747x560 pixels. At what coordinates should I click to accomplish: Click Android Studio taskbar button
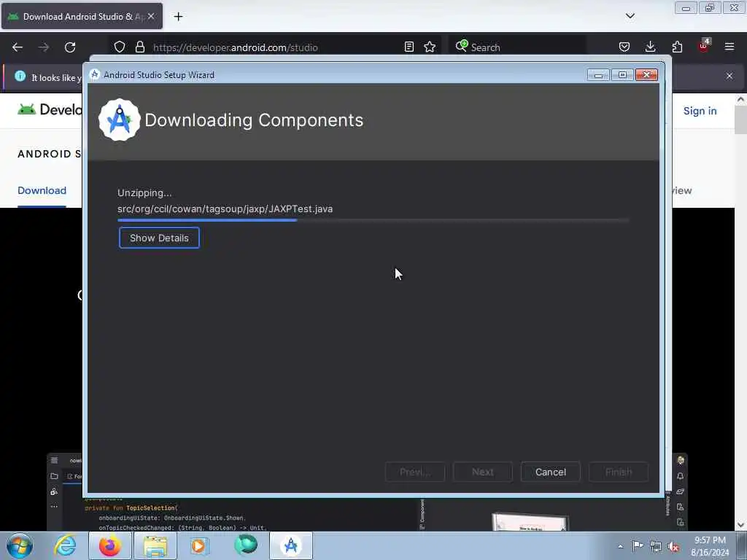(291, 545)
